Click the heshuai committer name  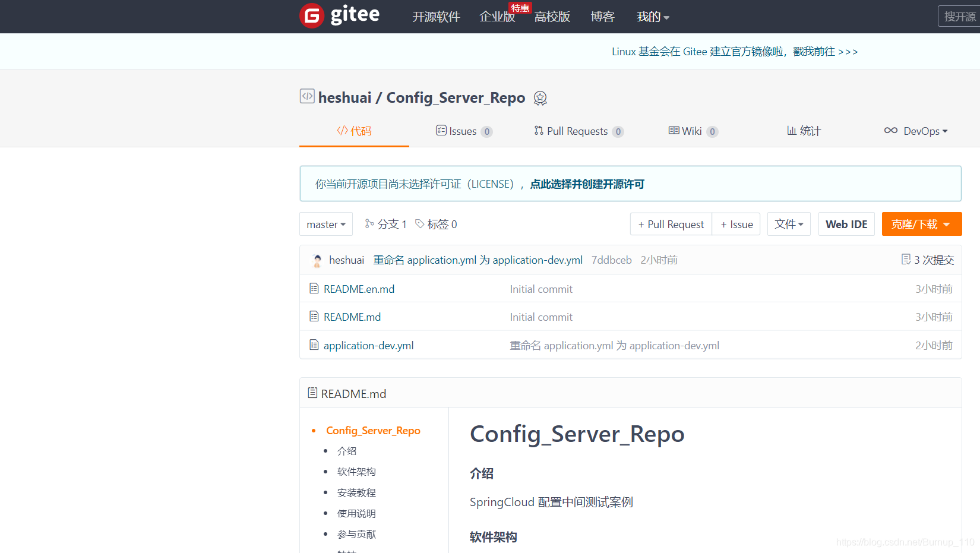[x=346, y=260]
